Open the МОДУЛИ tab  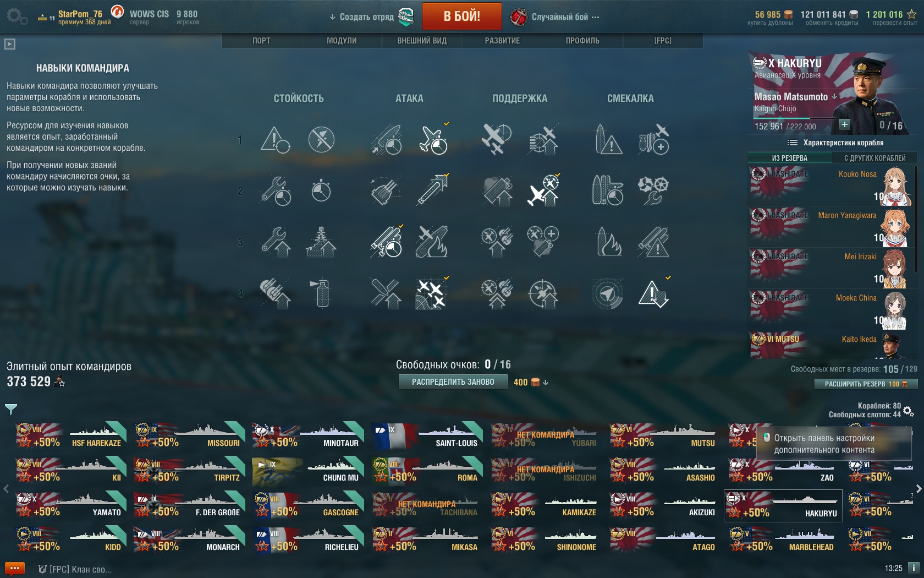click(342, 41)
